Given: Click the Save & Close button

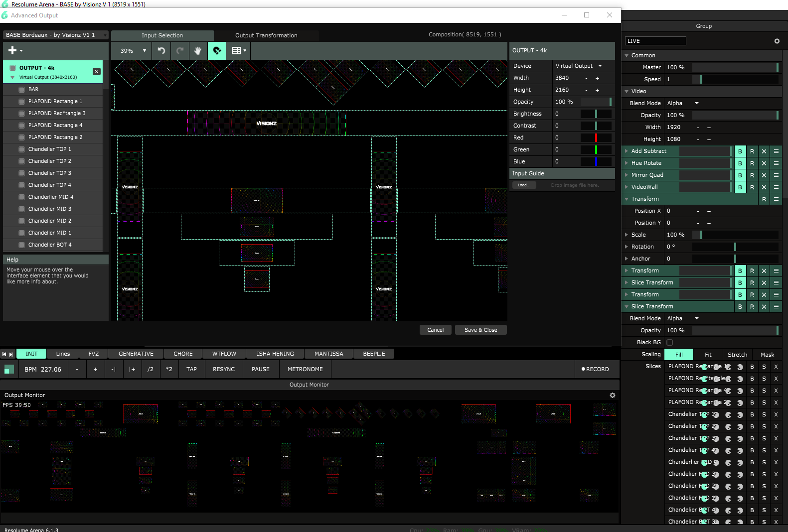Looking at the screenshot, I should tap(480, 330).
